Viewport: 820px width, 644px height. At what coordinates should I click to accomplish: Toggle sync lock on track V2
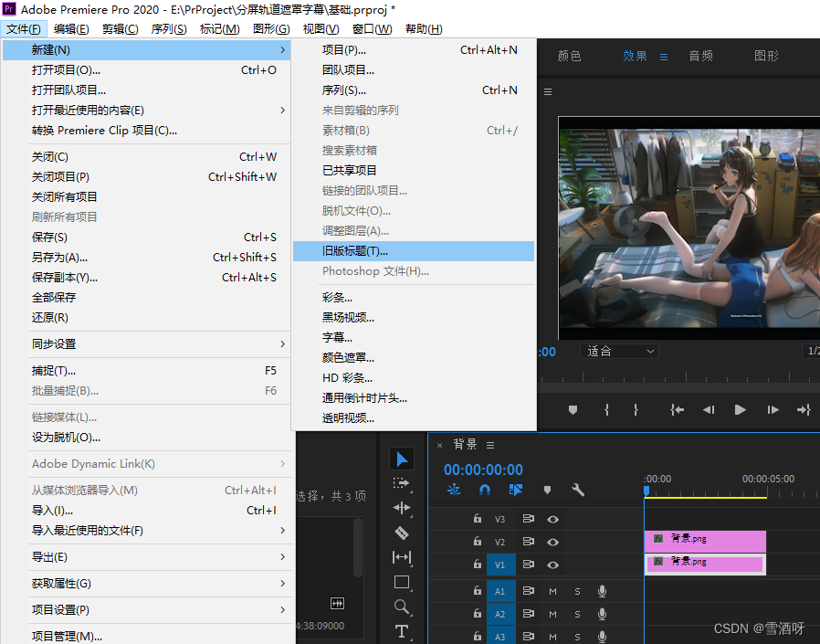click(528, 542)
